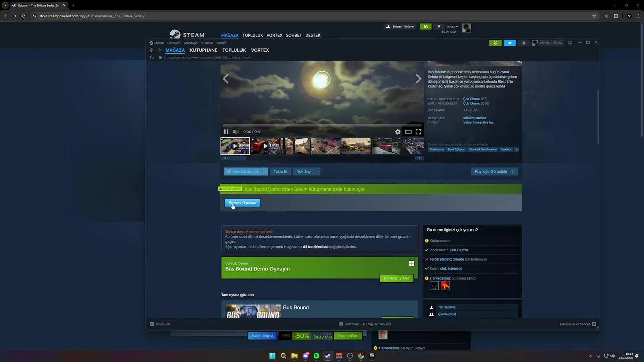Open Çevrimiçi Eşli online co-op feature link
Viewport: 644px width, 362px height.
point(447,314)
